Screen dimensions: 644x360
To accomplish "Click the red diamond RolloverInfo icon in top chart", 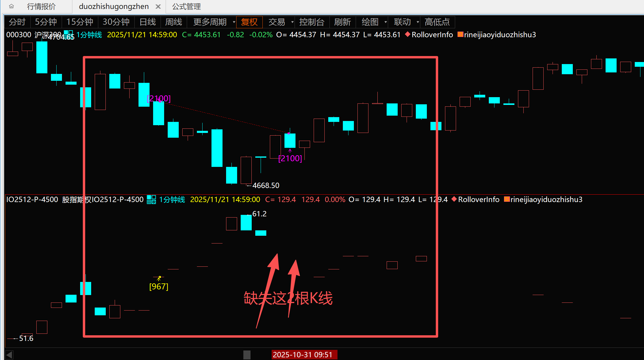I will (407, 34).
